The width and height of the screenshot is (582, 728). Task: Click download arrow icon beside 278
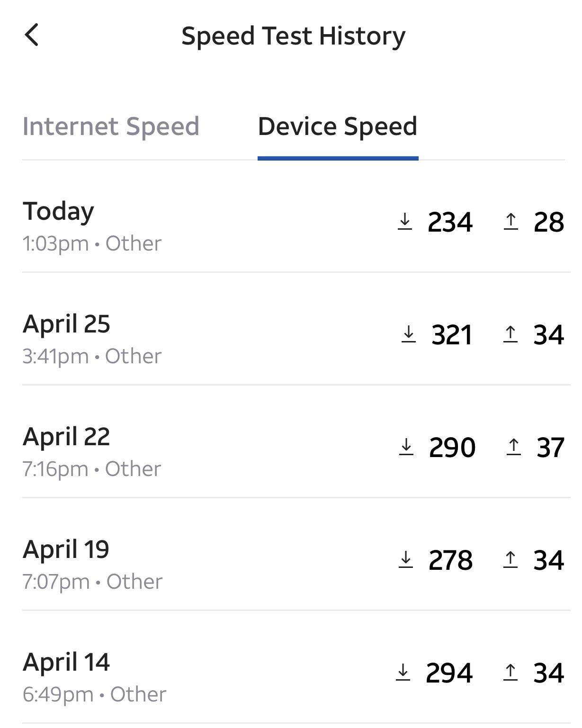point(406,559)
